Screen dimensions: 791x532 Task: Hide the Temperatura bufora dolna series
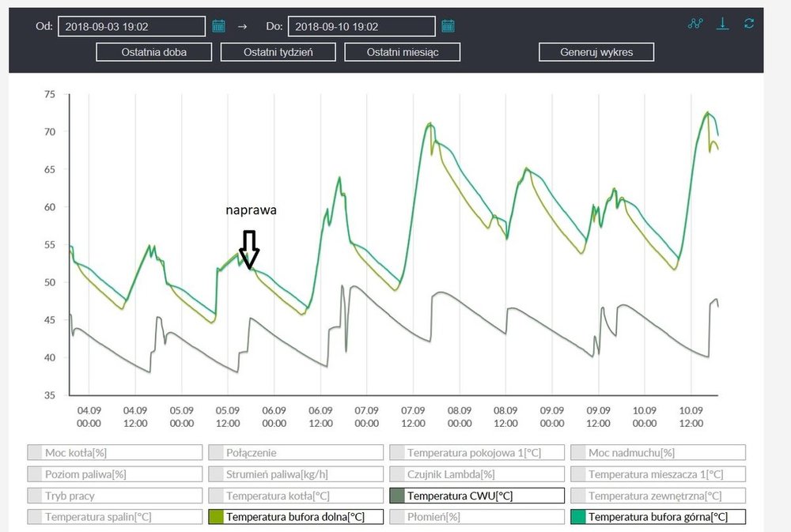click(x=295, y=517)
